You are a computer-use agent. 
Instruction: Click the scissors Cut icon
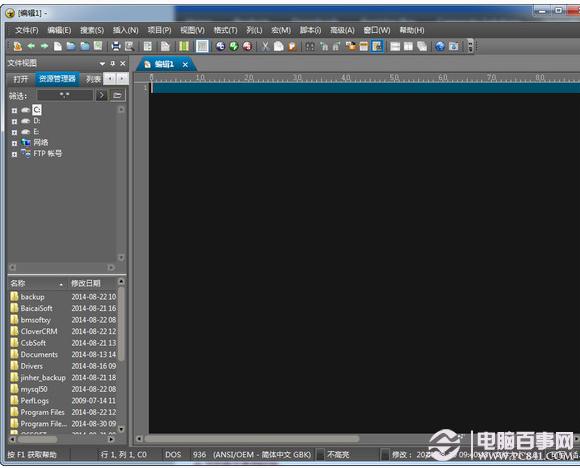coord(265,46)
